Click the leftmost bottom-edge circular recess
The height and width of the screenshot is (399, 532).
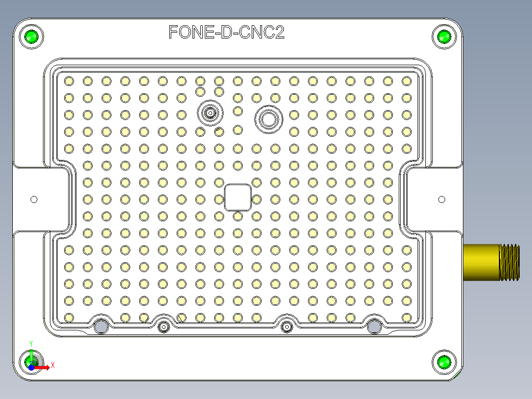click(x=101, y=326)
